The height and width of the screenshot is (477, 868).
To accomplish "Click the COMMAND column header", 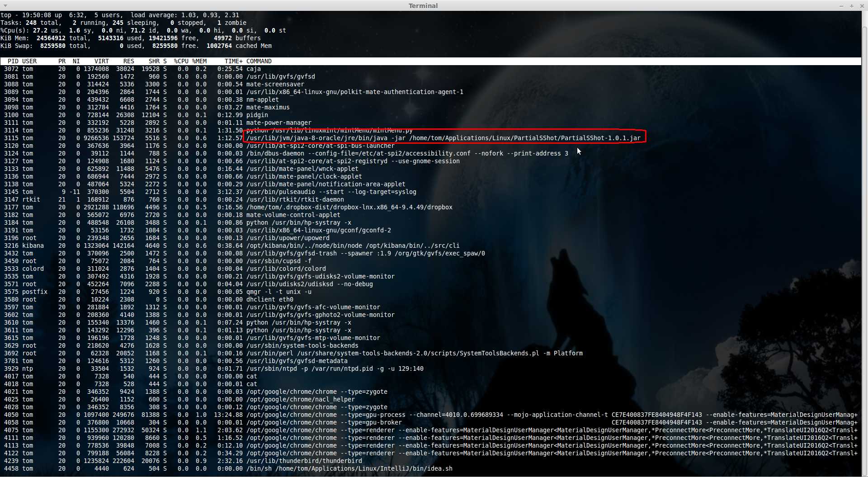I will click(x=259, y=61).
